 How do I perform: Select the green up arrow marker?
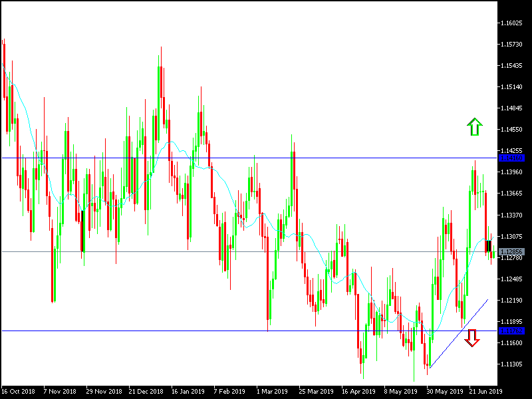point(475,127)
